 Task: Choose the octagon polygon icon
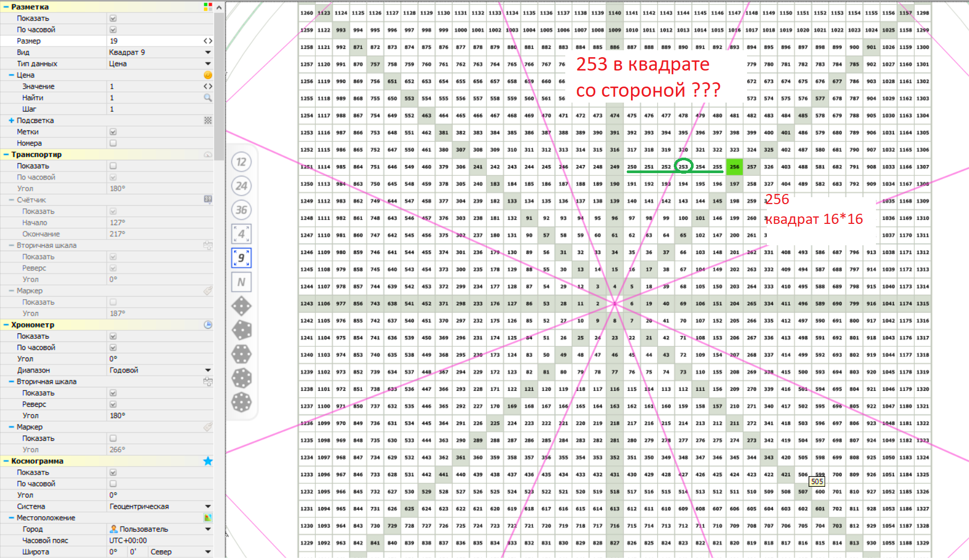pyautogui.click(x=241, y=402)
